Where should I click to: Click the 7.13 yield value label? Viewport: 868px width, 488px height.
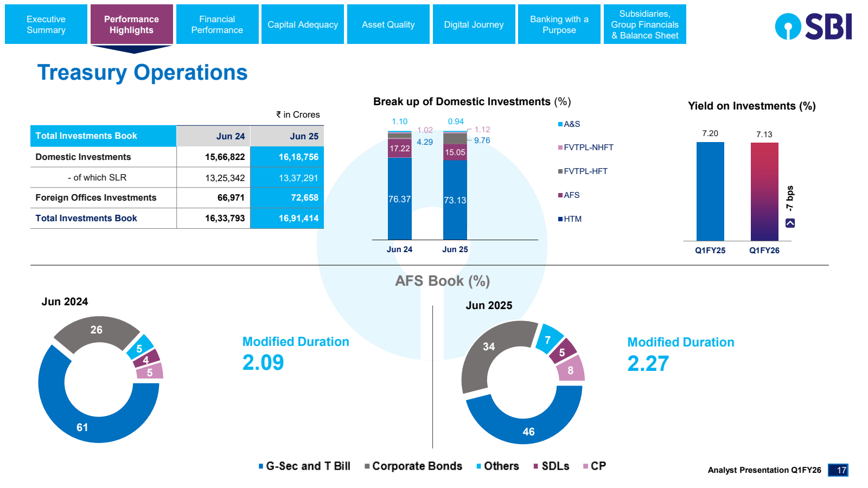[x=764, y=134]
